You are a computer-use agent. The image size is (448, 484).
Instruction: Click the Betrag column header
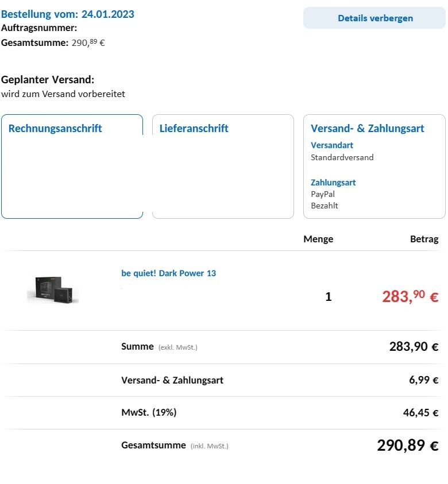tap(424, 239)
